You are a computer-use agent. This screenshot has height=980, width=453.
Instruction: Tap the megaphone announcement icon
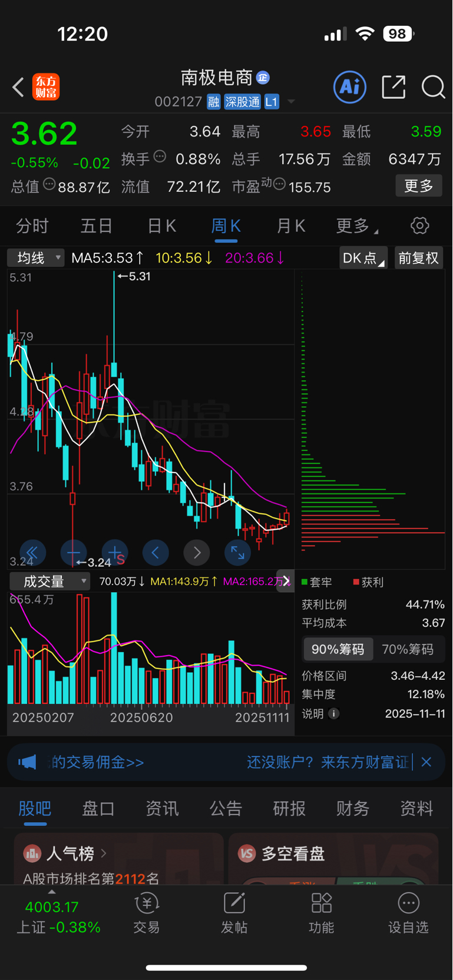click(x=27, y=762)
